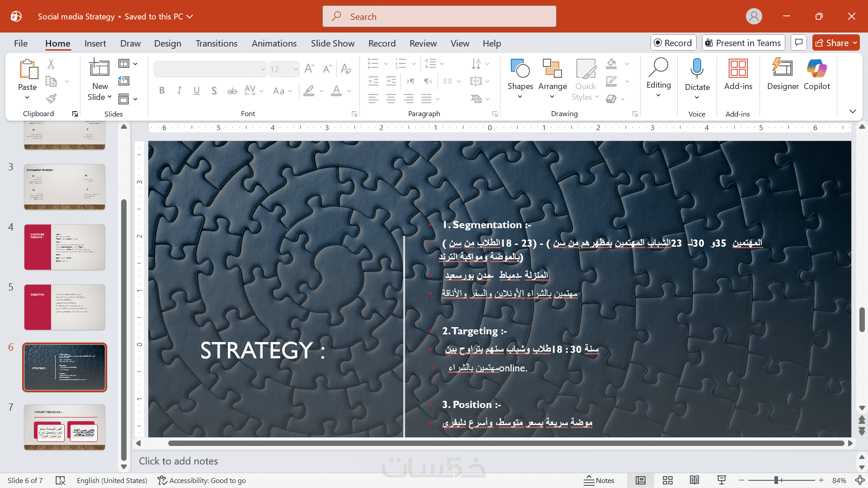Open Reading View from status bar
The image size is (868, 488).
694,480
